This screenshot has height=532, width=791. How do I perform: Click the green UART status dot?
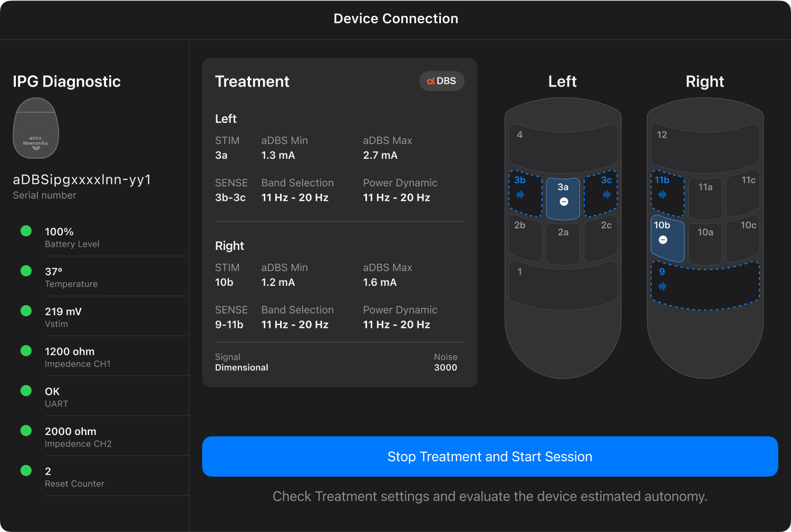coord(26,391)
